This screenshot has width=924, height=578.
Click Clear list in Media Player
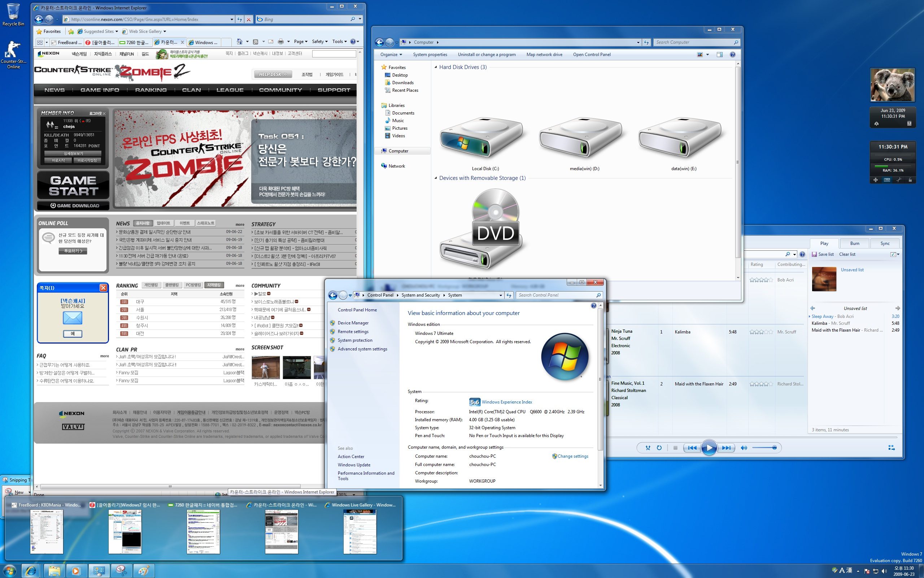pyautogui.click(x=847, y=254)
